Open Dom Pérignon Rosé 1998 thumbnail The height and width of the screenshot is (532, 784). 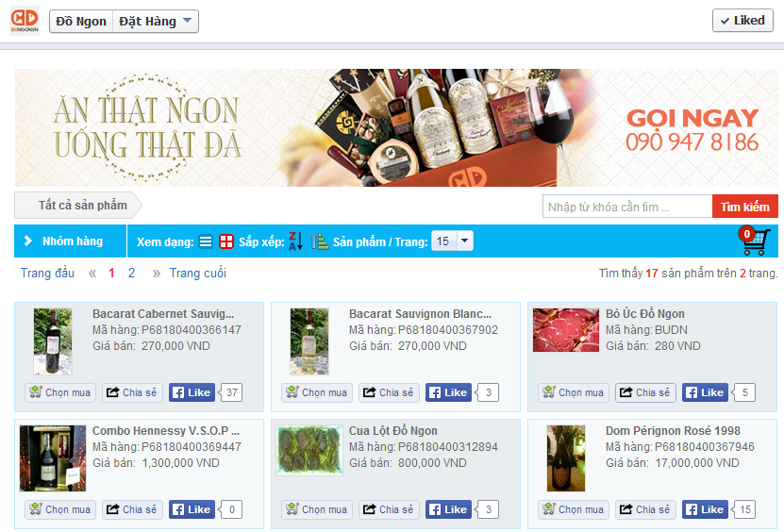tap(565, 458)
